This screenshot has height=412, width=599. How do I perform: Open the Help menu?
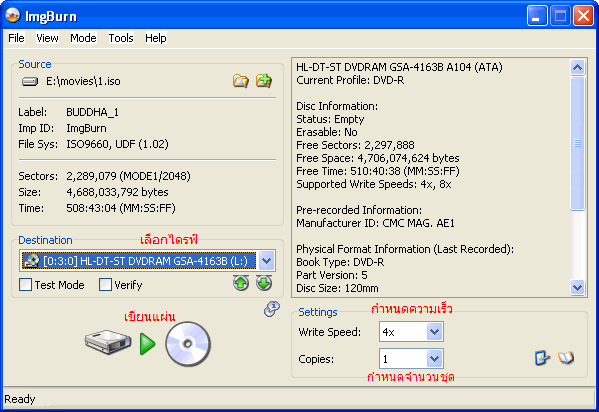coord(155,38)
